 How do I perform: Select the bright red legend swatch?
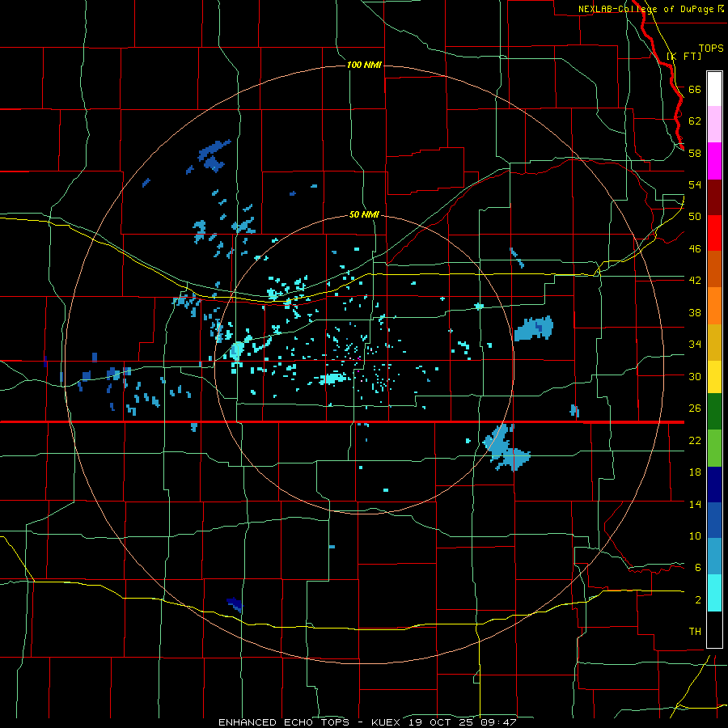pos(714,233)
